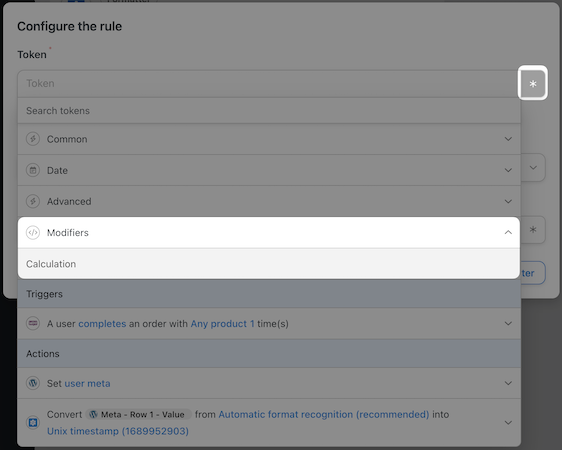Screen dimensions: 562x450
Task: Expand the Common tokens section
Action: point(508,139)
